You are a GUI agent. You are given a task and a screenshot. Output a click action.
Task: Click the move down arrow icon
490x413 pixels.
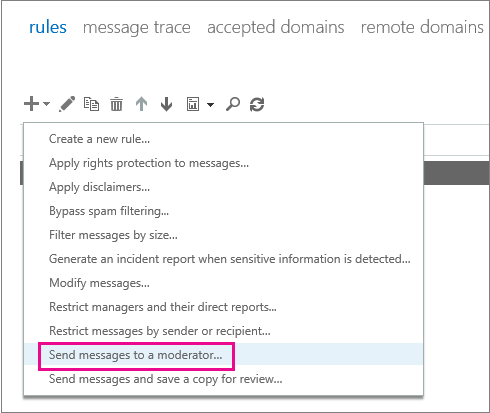pyautogui.click(x=166, y=104)
